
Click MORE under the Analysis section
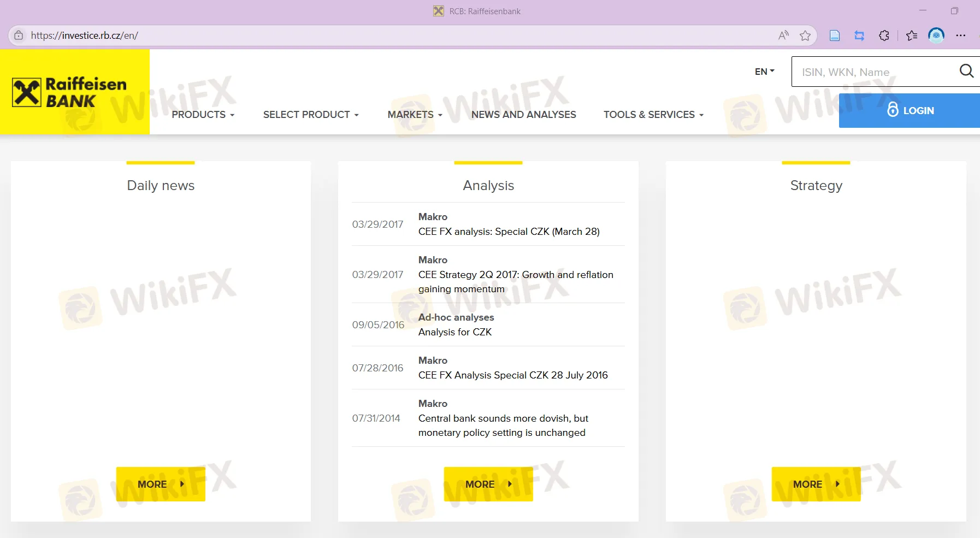488,484
